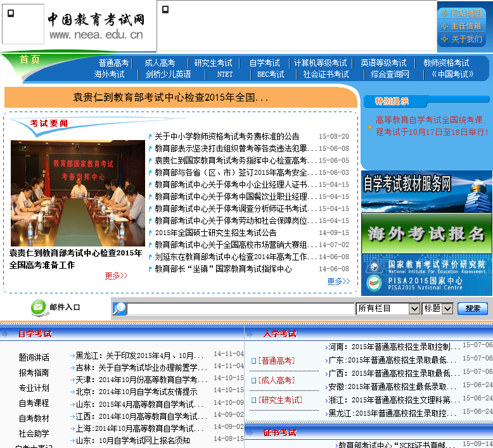Open 北京：2014年10月自学考试友情提示
The image size is (493, 448).
click(x=136, y=392)
